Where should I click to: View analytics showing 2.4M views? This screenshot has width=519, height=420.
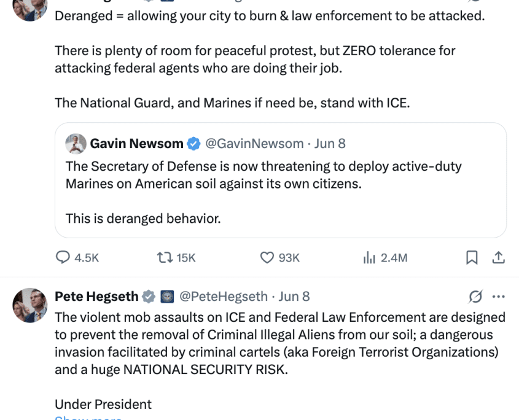click(x=369, y=258)
